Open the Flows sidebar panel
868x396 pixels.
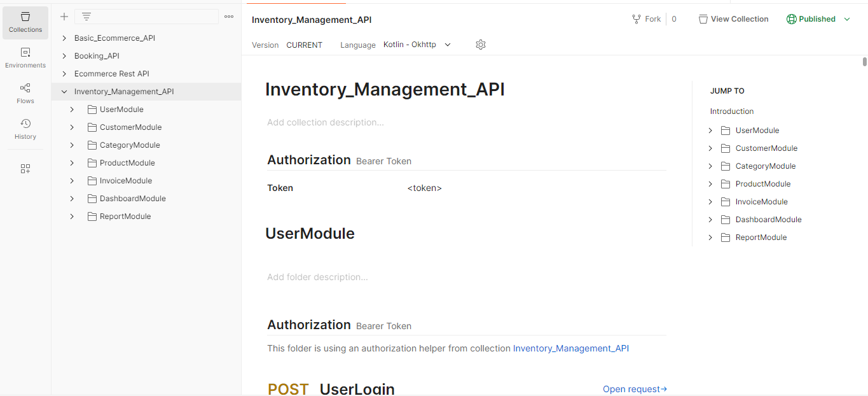(25, 94)
